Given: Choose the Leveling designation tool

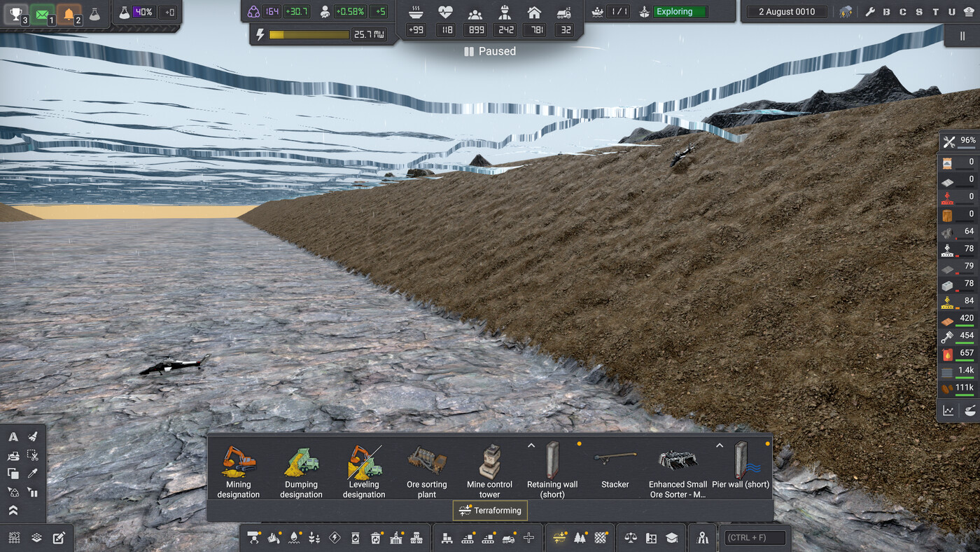Looking at the screenshot, I should point(364,471).
